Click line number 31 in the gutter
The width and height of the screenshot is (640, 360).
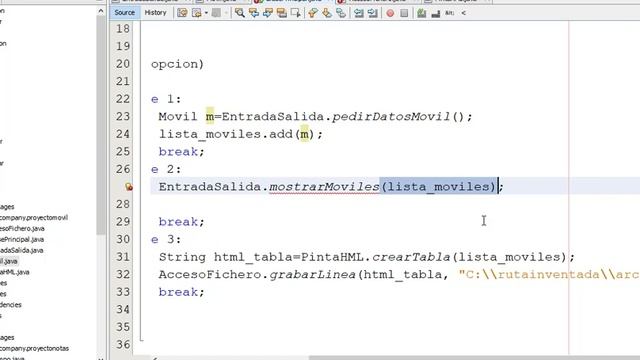(x=122, y=257)
